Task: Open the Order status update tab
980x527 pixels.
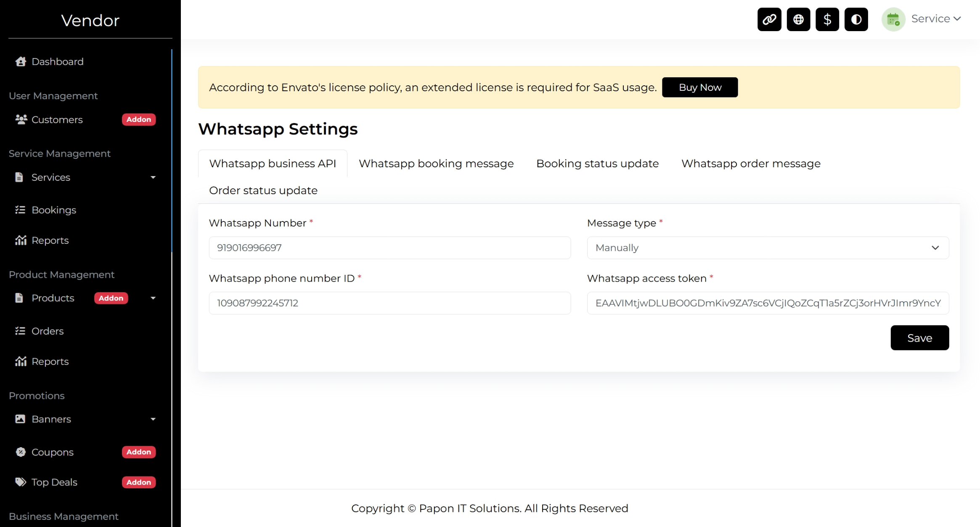Action: tap(263, 190)
